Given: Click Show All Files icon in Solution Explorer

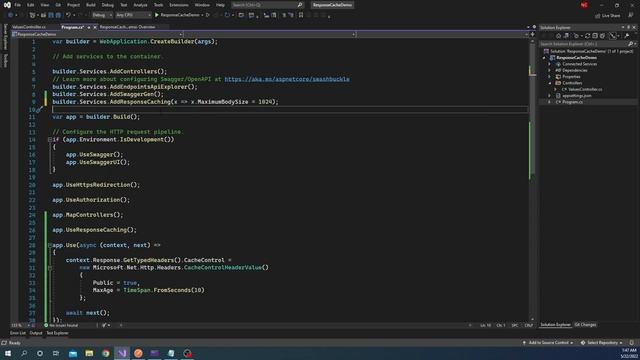Looking at the screenshot, I should (602, 36).
